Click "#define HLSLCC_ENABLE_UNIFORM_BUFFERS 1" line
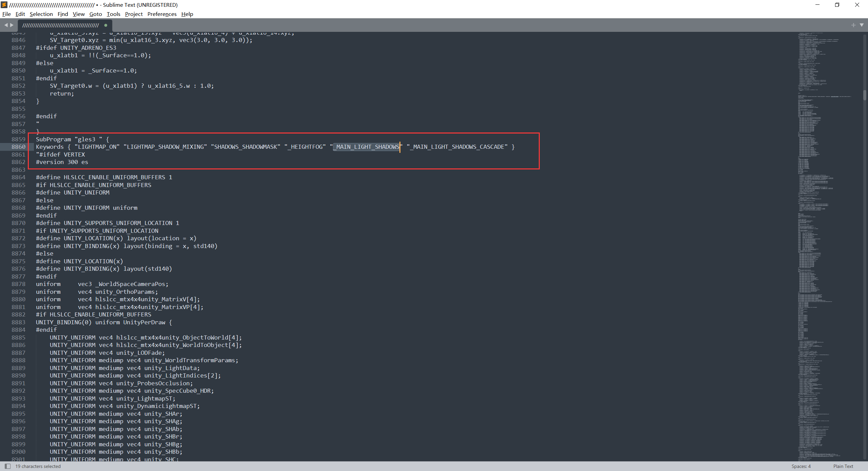Image resolution: width=868 pixels, height=471 pixels. (x=104, y=177)
